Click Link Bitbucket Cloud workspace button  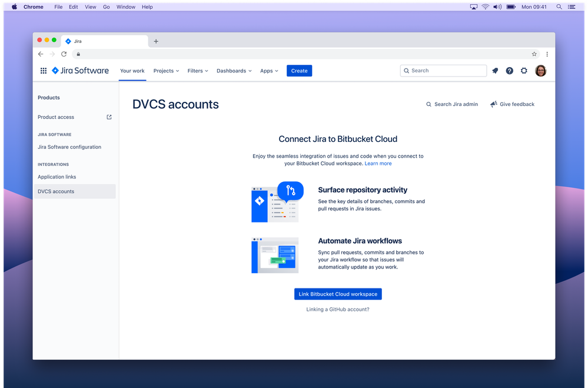click(x=338, y=294)
